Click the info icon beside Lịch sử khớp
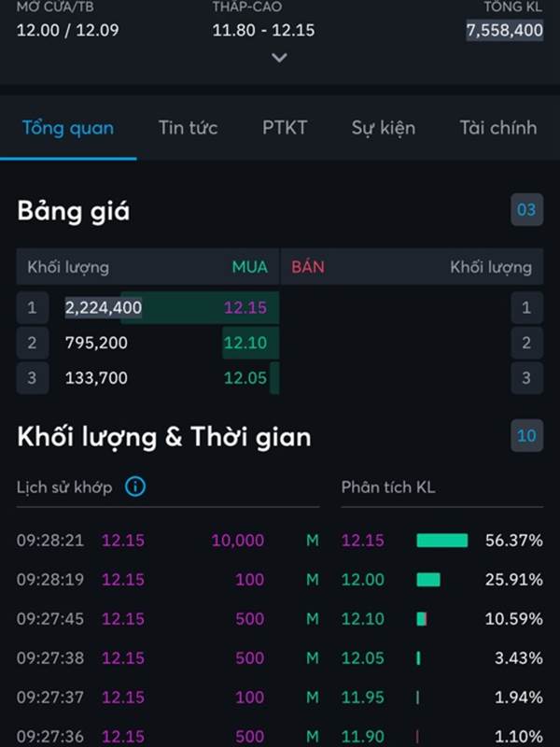The image size is (560, 747). click(x=135, y=486)
